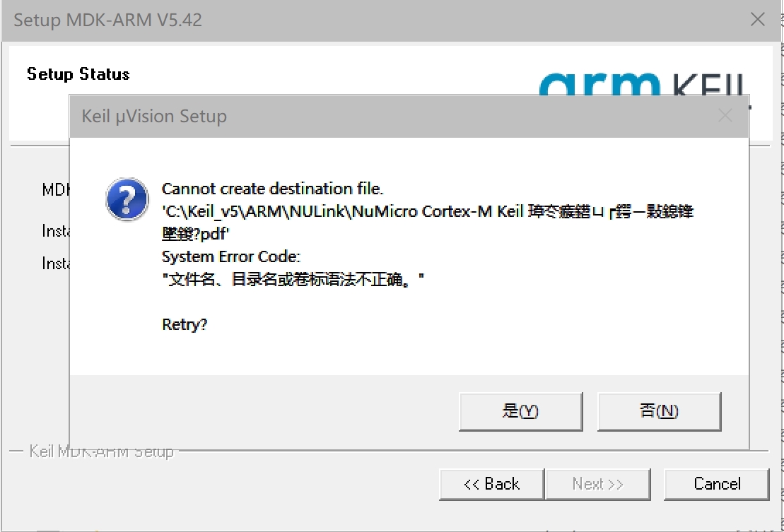Click the Chinese error description text
The height and width of the screenshot is (532, 784).
click(x=293, y=279)
